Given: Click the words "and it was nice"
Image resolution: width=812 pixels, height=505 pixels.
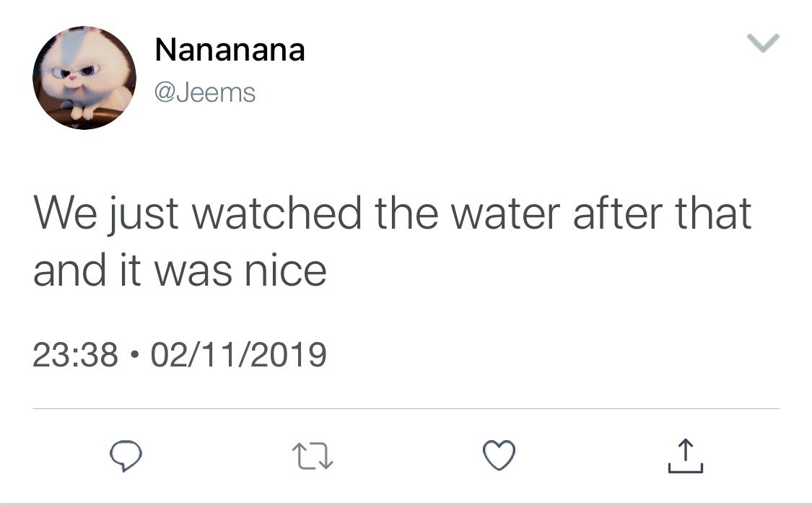Looking at the screenshot, I should pos(180,271).
